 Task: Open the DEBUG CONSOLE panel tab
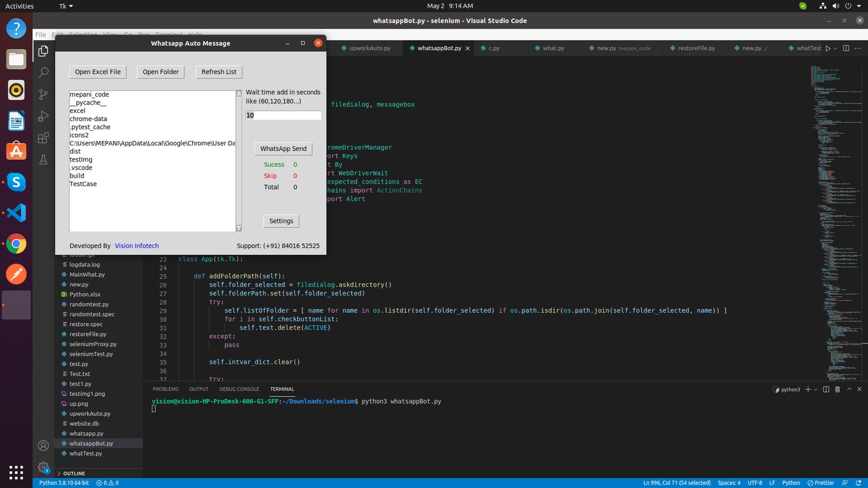click(x=239, y=389)
